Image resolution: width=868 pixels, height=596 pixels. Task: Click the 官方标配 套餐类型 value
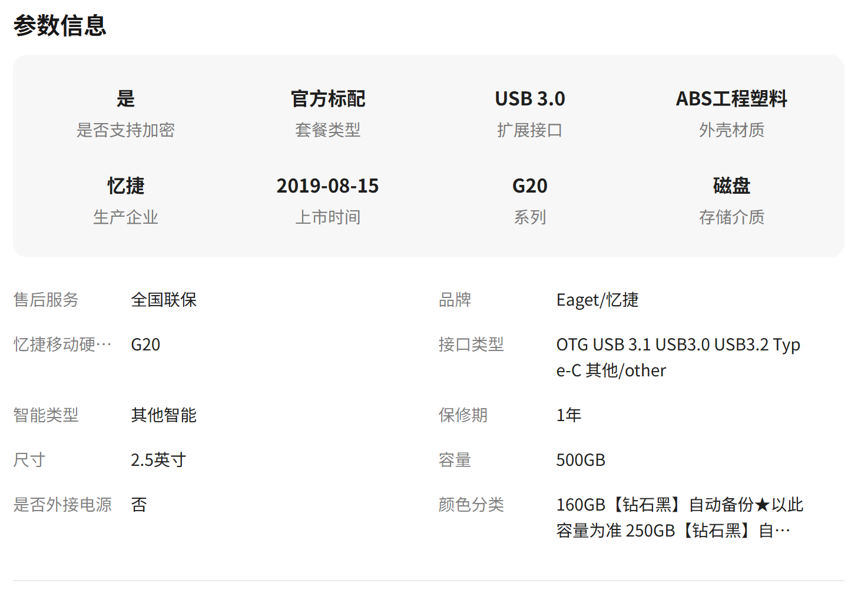pyautogui.click(x=328, y=99)
